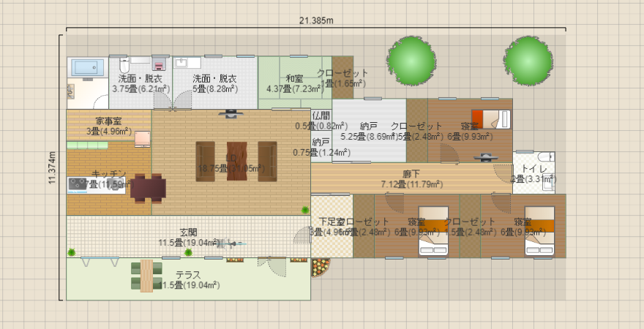Viewport: 644px width, 329px height.
Task: Click the クローゼット label next to 和室
Action: [x=343, y=78]
